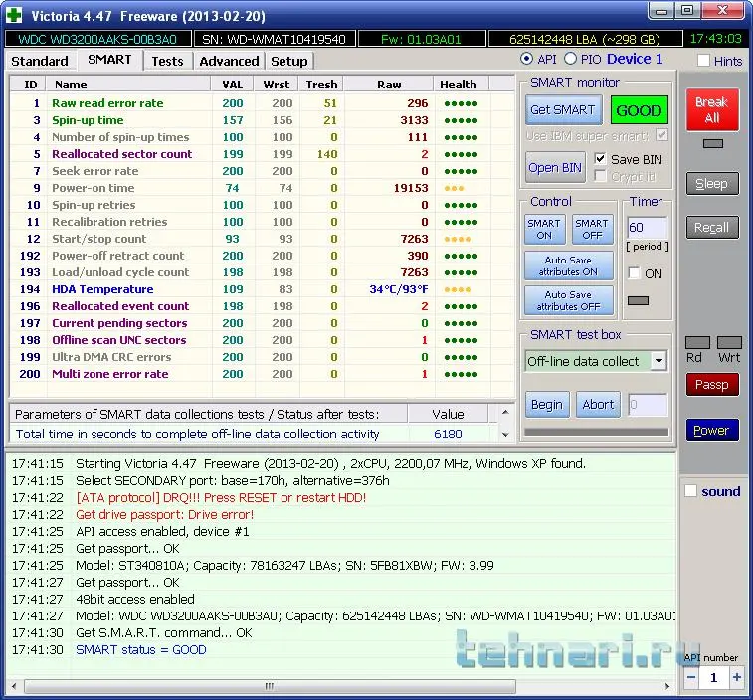Toggle the Save BIN checkbox
This screenshot has height=700, width=753.
[600, 159]
